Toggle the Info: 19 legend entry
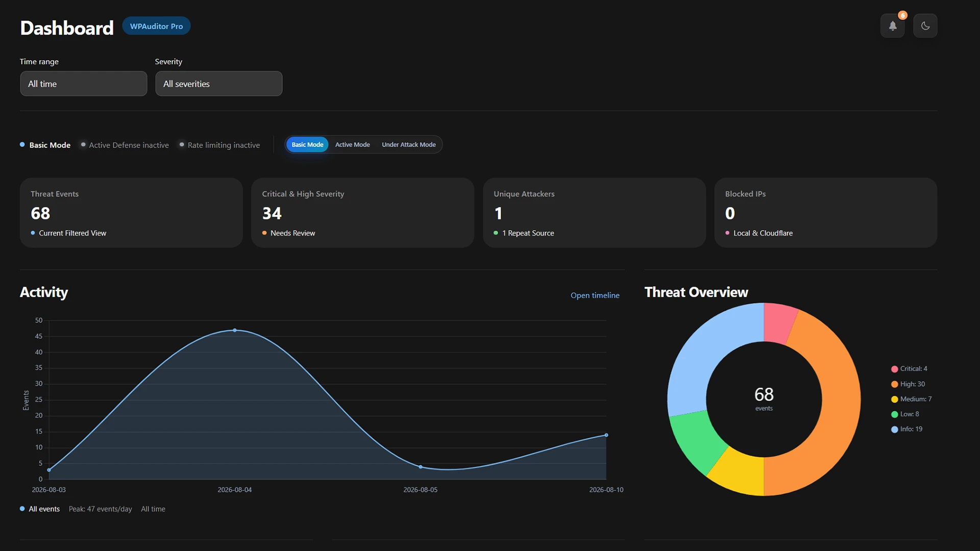This screenshot has width=980, height=551. [906, 429]
